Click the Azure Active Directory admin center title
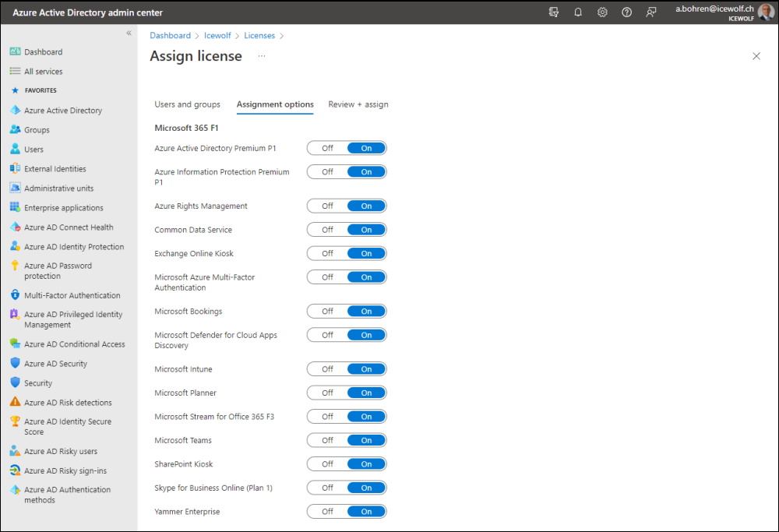The image size is (779, 532). coord(87,12)
